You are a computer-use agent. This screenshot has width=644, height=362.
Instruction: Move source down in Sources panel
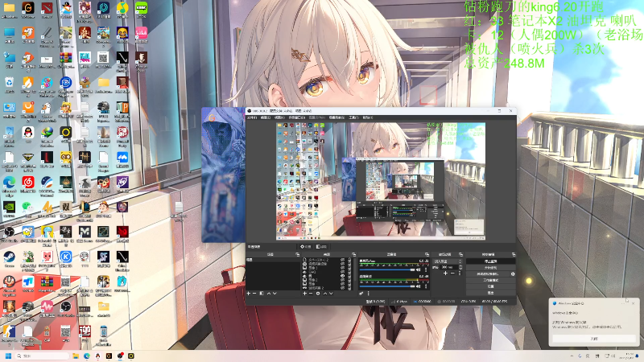(331, 294)
